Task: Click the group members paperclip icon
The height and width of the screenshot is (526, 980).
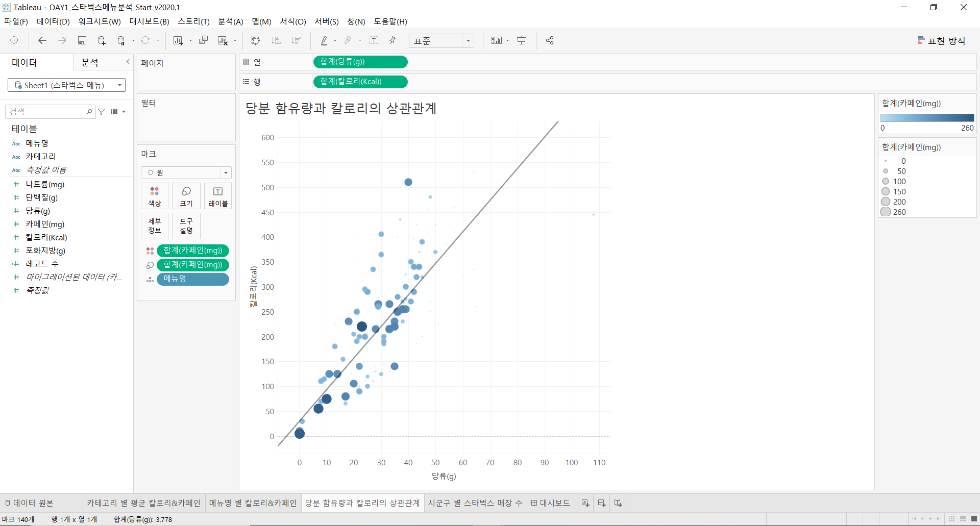Action: pos(348,40)
